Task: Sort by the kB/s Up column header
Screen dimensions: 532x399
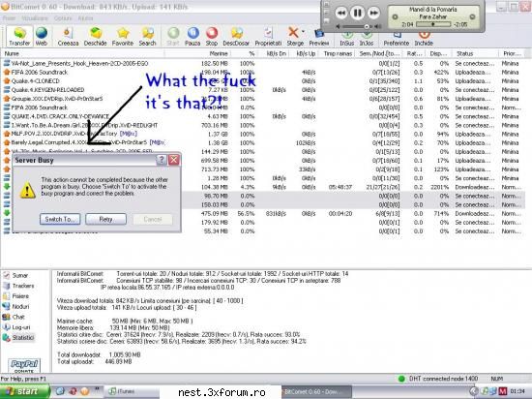Action: coord(305,53)
